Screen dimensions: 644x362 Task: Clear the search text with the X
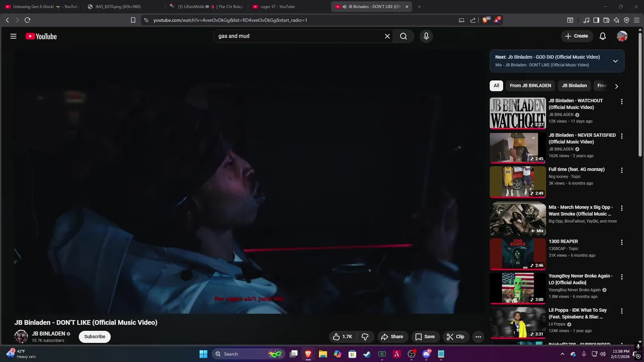point(387,36)
